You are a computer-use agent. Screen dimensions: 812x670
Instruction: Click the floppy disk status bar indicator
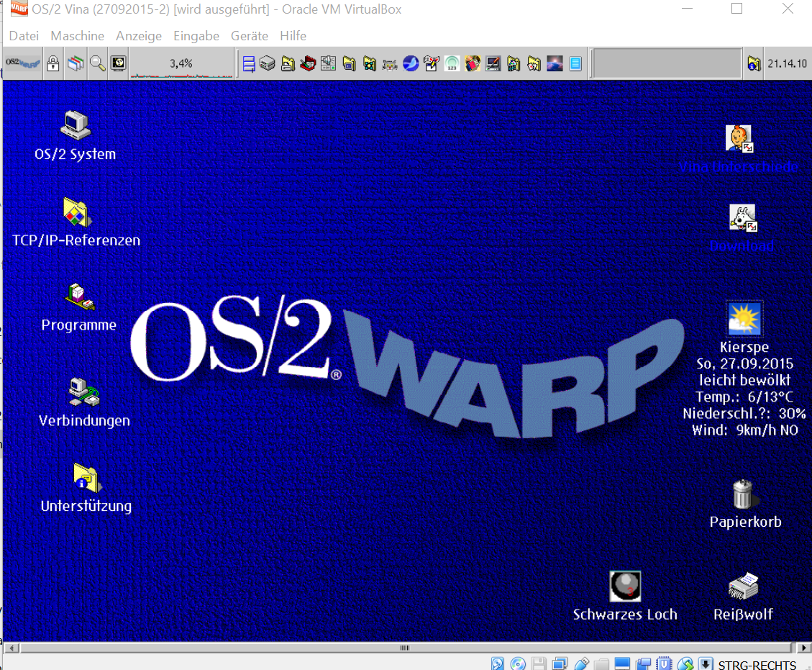pyautogui.click(x=539, y=664)
